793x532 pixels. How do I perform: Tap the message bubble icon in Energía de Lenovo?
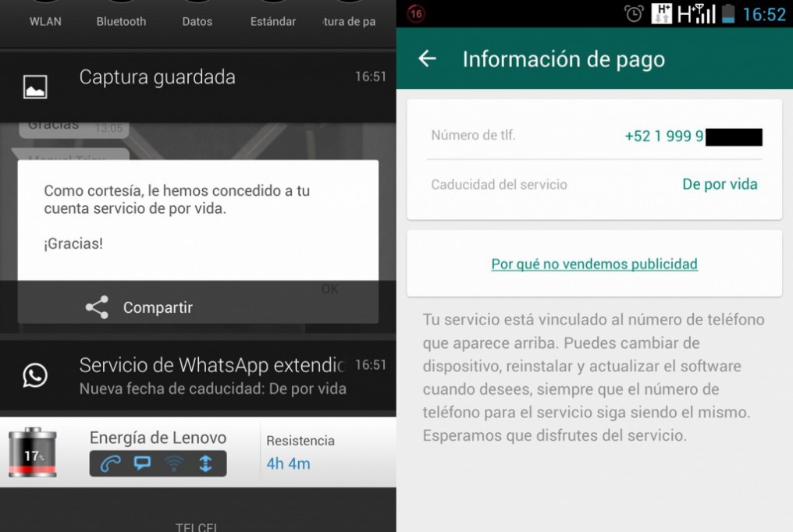142,463
